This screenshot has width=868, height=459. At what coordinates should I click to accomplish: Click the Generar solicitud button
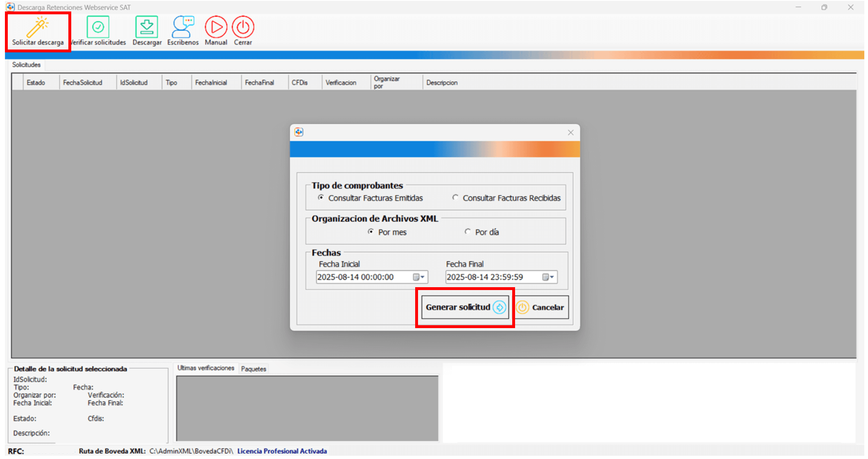click(x=465, y=307)
